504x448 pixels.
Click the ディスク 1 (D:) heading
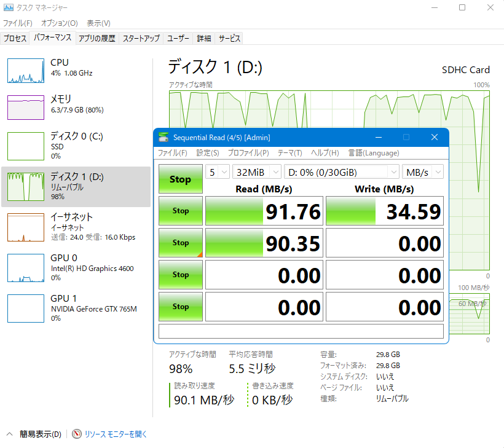[215, 67]
